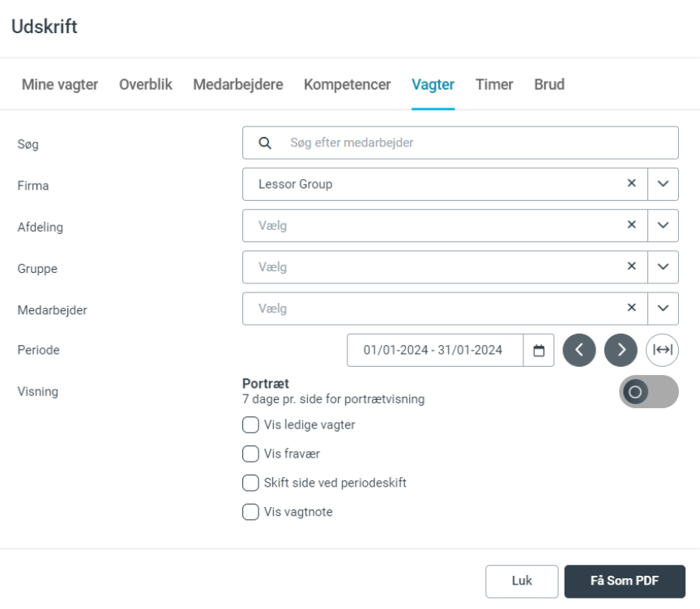700x609 pixels.
Task: Go to previous period with left arrow
Action: tap(579, 350)
